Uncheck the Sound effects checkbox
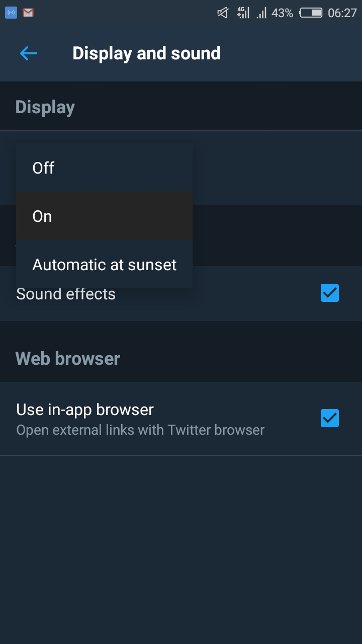The image size is (362, 644). 330,293
